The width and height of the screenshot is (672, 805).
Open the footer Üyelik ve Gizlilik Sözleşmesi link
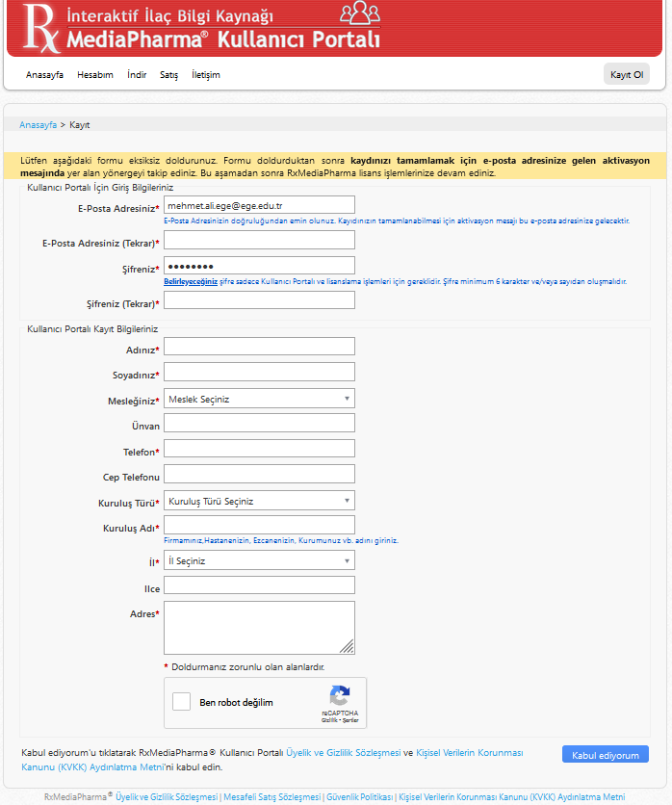tap(167, 796)
